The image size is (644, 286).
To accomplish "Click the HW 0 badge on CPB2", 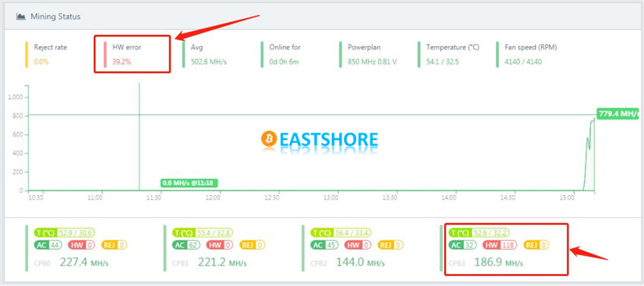I will click(x=358, y=245).
